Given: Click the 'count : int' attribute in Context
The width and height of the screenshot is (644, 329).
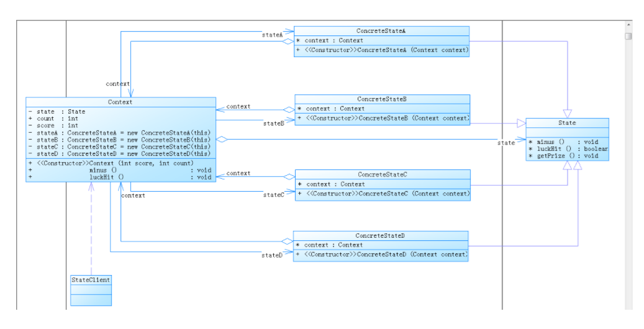Looking at the screenshot, I should pos(53,119).
